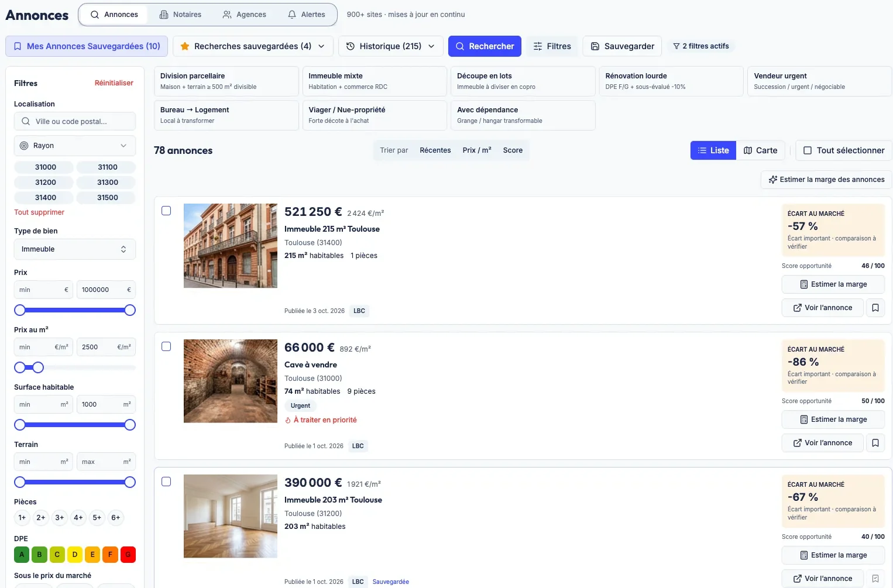Click the floppy icon on Sauvegarder
The image size is (893, 588).
coord(595,46)
